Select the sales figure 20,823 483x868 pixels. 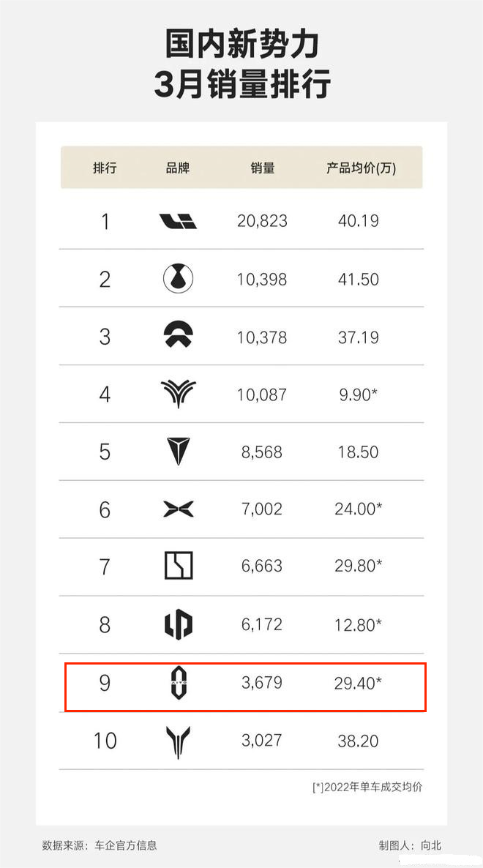point(262,222)
